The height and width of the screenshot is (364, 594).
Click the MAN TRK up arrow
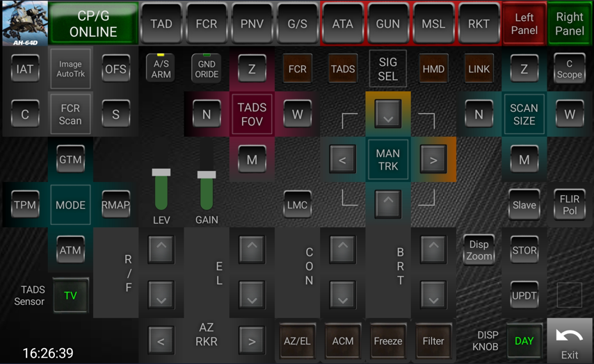point(387,204)
